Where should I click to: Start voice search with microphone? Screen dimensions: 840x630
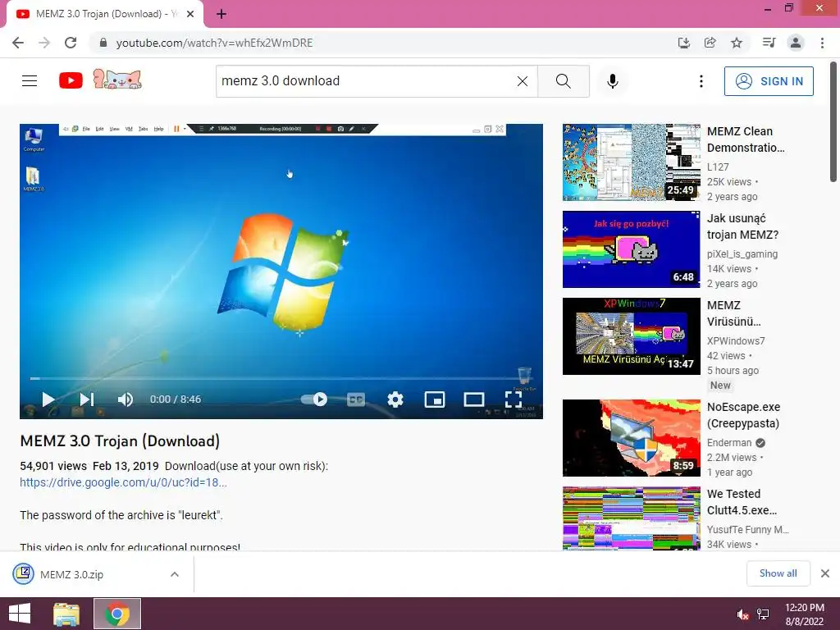click(612, 81)
